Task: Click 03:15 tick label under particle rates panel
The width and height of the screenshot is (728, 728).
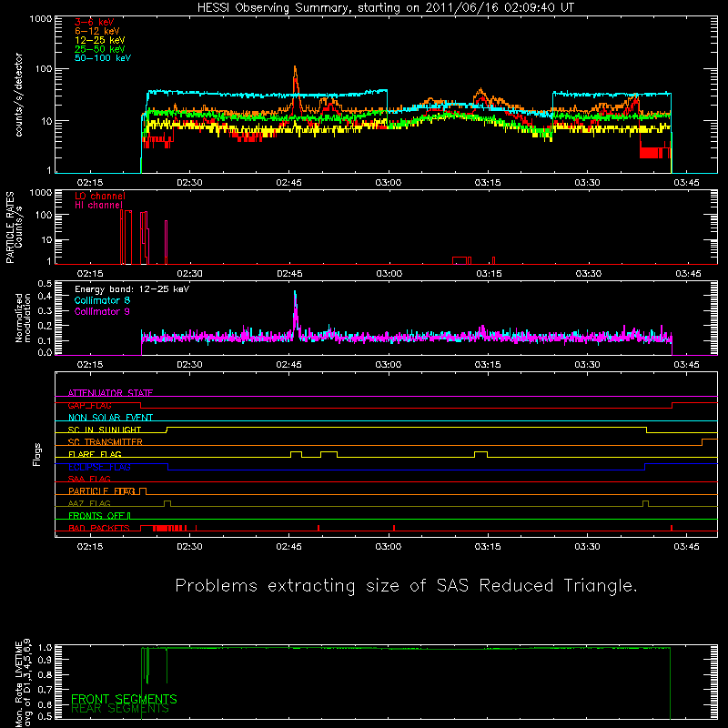Action: (x=489, y=274)
